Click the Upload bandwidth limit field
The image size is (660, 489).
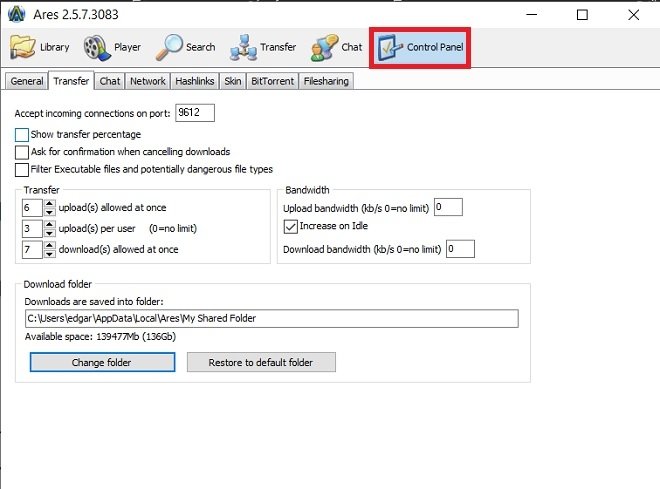(x=448, y=207)
